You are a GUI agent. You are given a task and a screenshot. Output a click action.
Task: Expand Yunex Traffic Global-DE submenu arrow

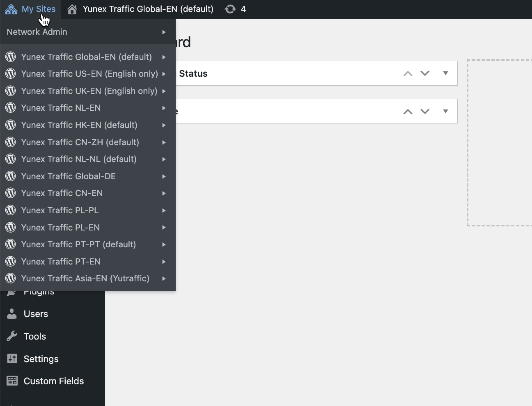pyautogui.click(x=164, y=176)
